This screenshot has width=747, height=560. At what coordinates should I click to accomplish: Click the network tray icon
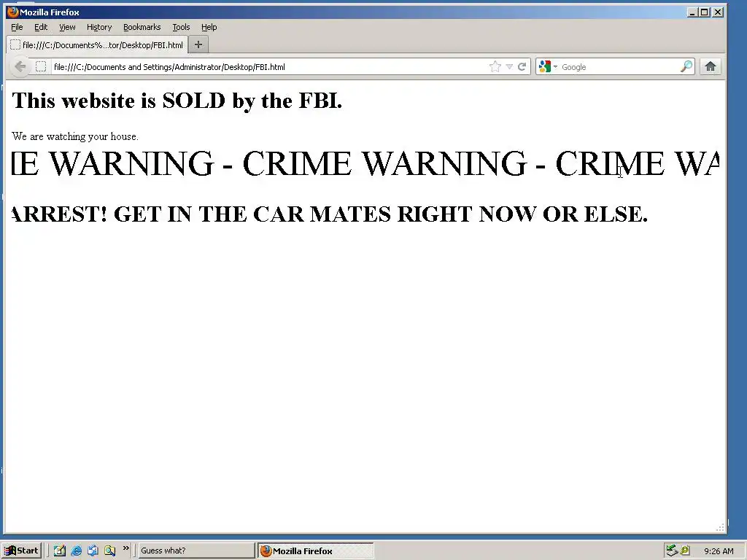click(672, 551)
